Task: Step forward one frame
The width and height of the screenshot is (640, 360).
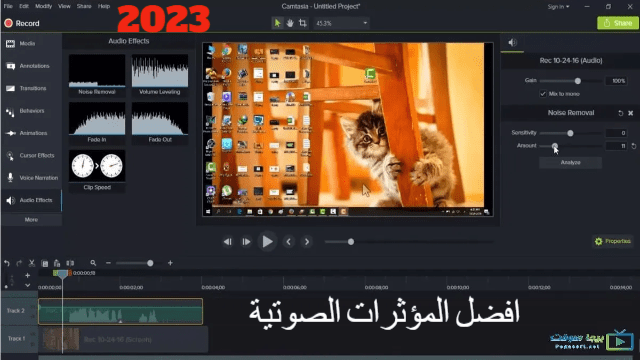Action: 246,242
